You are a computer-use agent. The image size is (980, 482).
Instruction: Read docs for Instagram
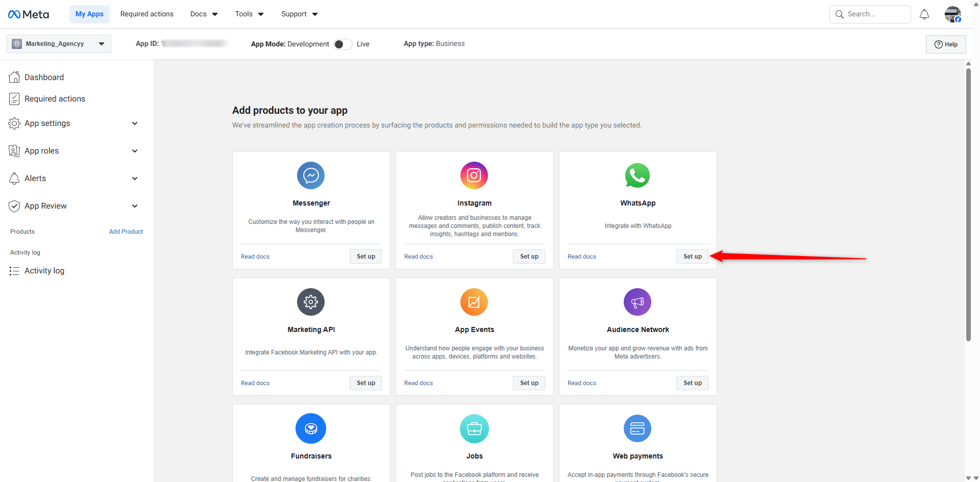419,257
